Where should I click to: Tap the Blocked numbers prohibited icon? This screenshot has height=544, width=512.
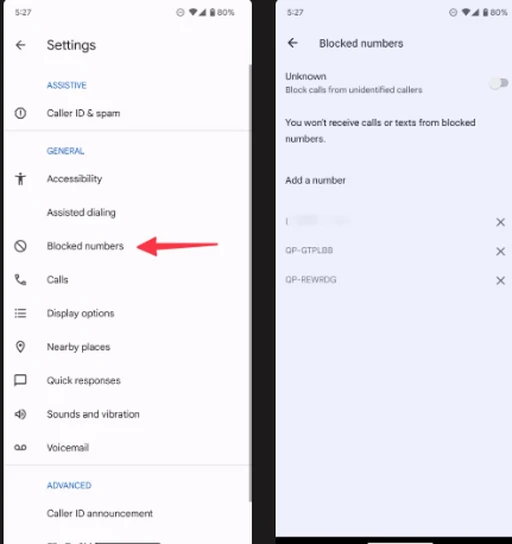(x=20, y=246)
